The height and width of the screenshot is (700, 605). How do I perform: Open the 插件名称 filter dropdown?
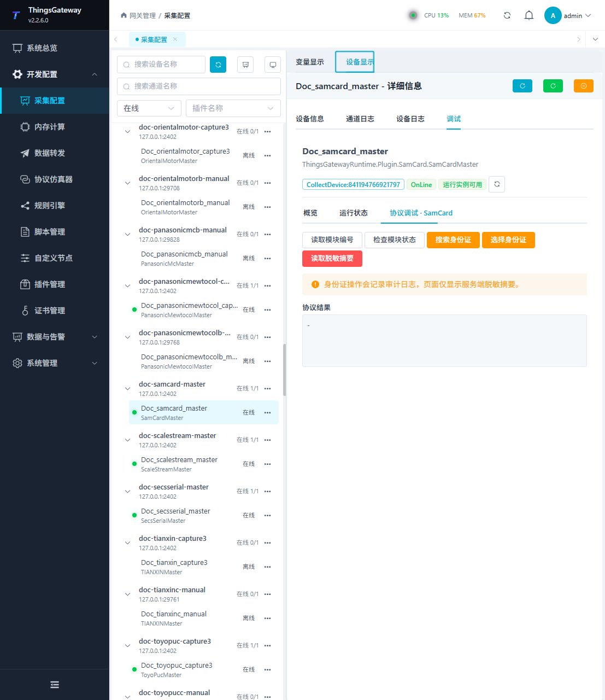[x=233, y=108]
